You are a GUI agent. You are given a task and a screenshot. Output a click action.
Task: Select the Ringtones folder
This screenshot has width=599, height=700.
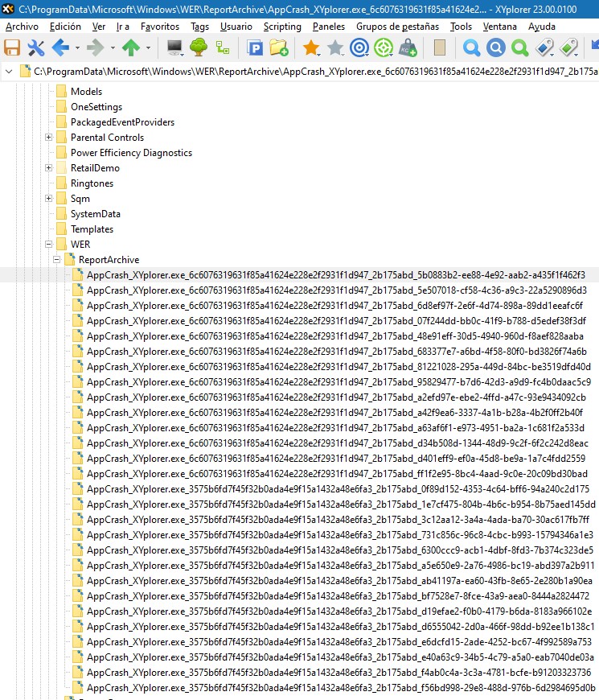coord(92,183)
